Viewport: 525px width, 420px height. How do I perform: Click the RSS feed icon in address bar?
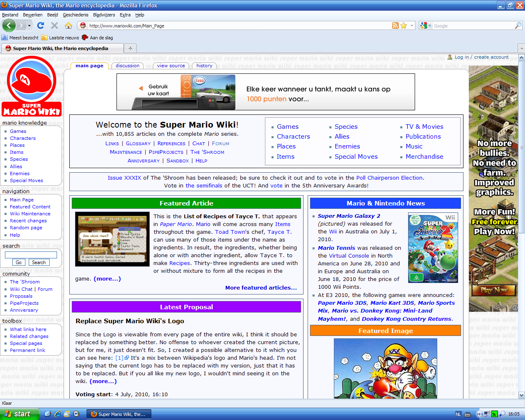coord(395,25)
